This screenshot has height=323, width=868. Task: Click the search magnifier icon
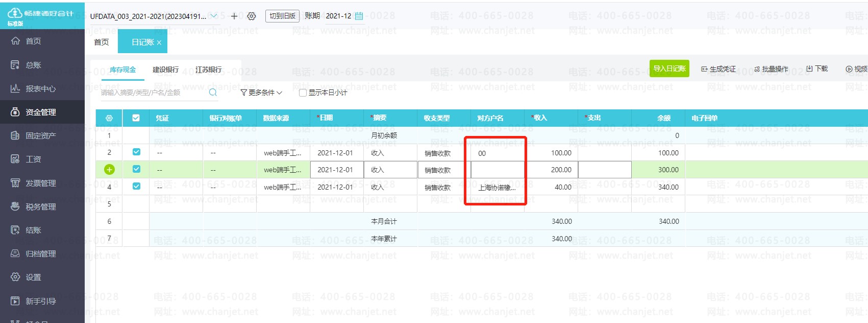(213, 93)
